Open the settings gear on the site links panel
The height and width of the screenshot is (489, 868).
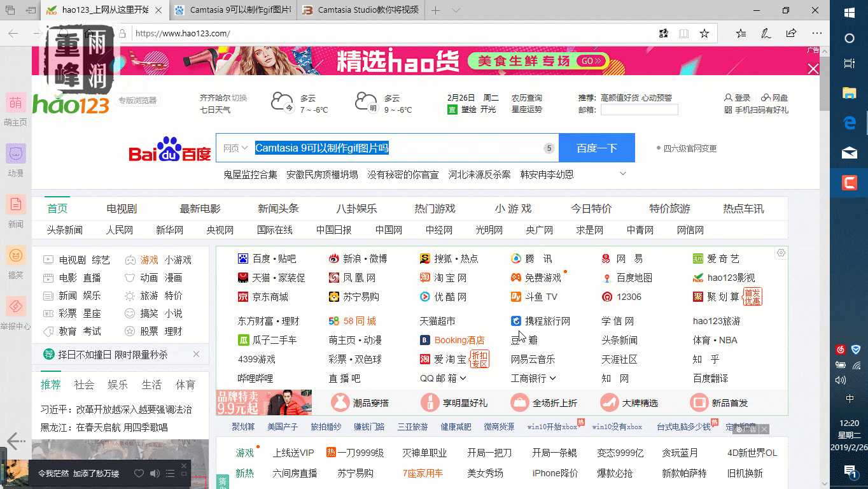click(x=781, y=253)
